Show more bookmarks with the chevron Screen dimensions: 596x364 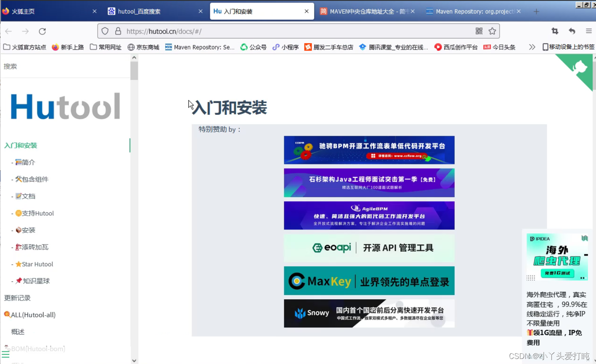click(x=532, y=47)
